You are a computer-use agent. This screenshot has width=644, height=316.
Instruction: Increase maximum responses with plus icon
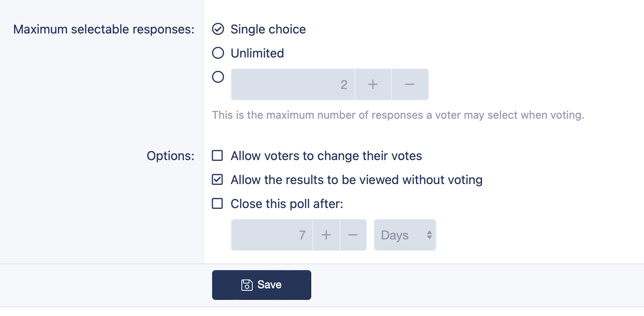coord(373,84)
